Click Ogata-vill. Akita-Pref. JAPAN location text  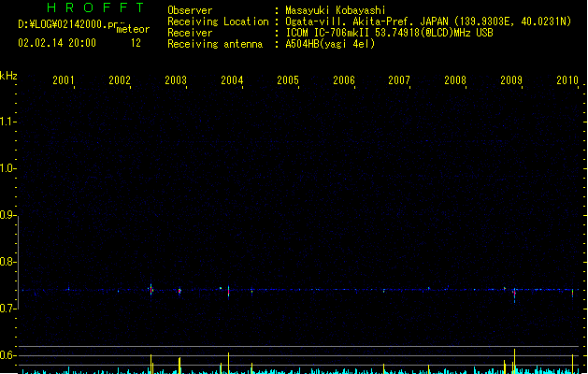point(428,22)
